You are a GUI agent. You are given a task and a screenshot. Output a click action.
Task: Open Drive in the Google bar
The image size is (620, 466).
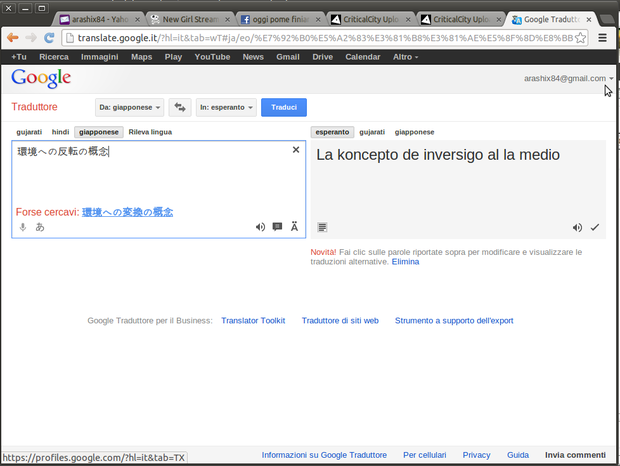pyautogui.click(x=323, y=57)
